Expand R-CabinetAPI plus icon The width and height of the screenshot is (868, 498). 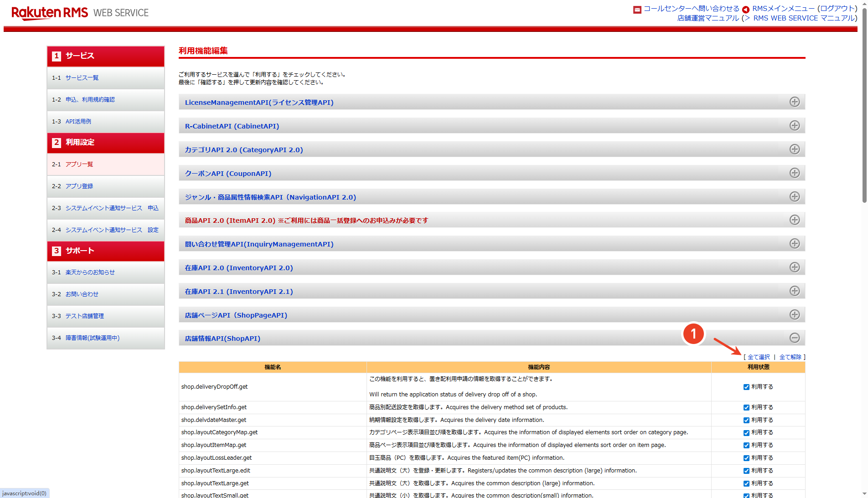(795, 126)
